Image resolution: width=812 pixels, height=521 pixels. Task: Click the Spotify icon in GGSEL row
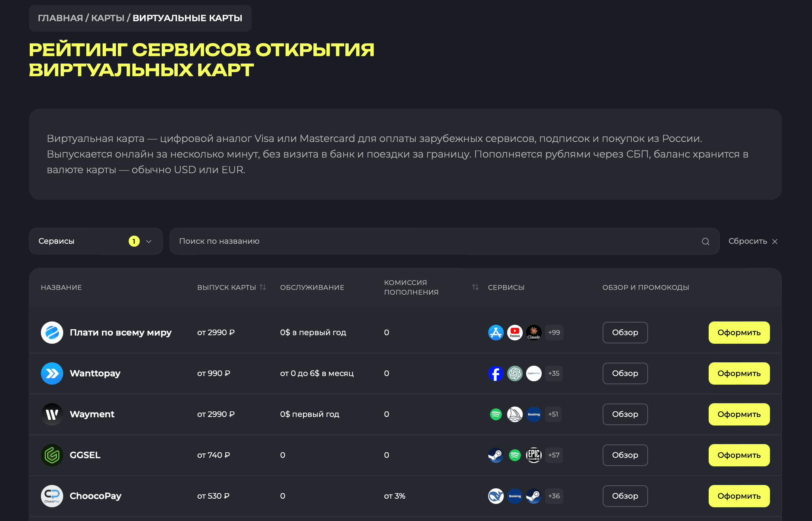tap(515, 455)
